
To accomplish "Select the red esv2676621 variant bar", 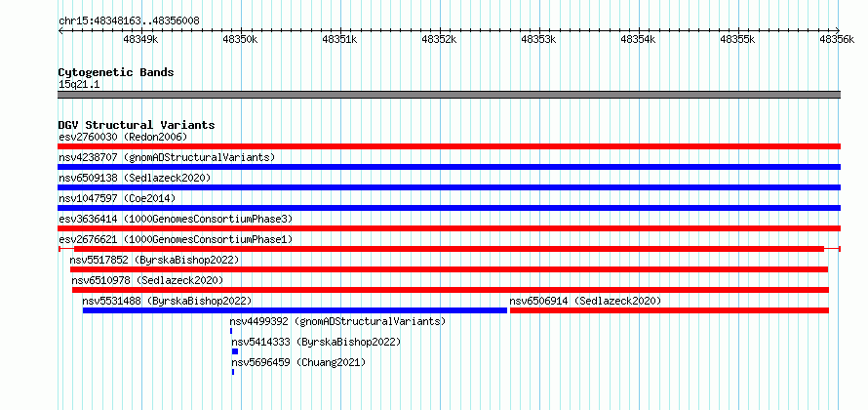I will pyautogui.click(x=449, y=249).
